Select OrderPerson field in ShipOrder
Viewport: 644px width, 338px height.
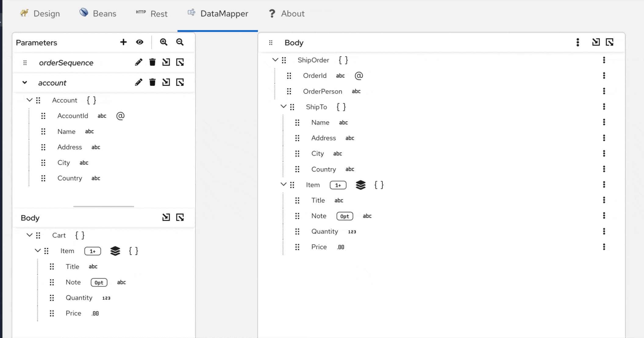tap(322, 91)
